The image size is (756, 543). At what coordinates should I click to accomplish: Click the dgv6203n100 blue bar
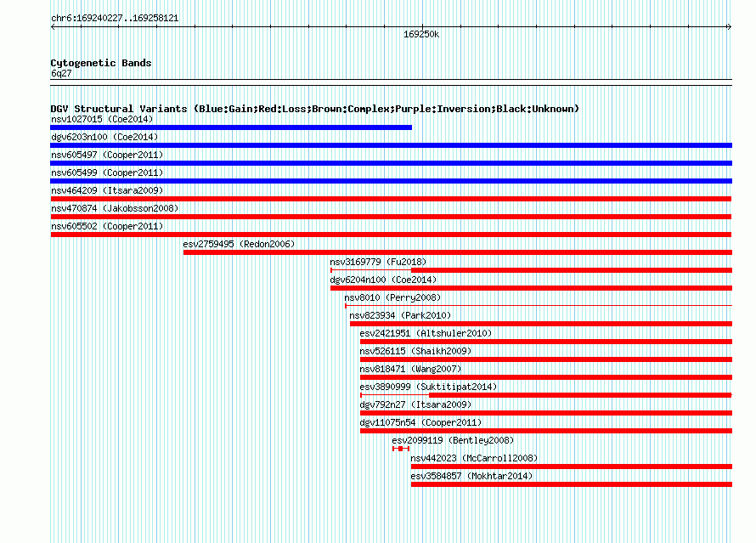[391, 145]
